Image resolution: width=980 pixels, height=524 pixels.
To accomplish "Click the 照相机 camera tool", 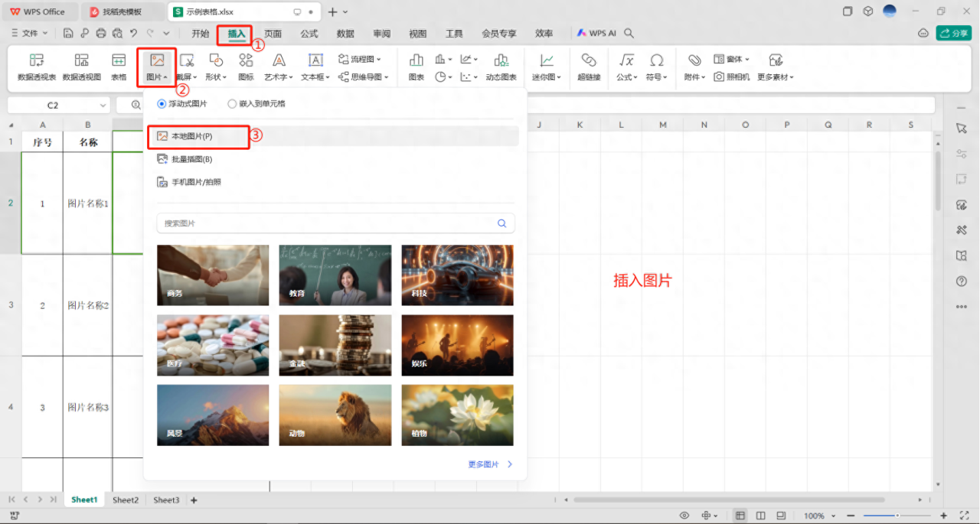I will coord(732,77).
